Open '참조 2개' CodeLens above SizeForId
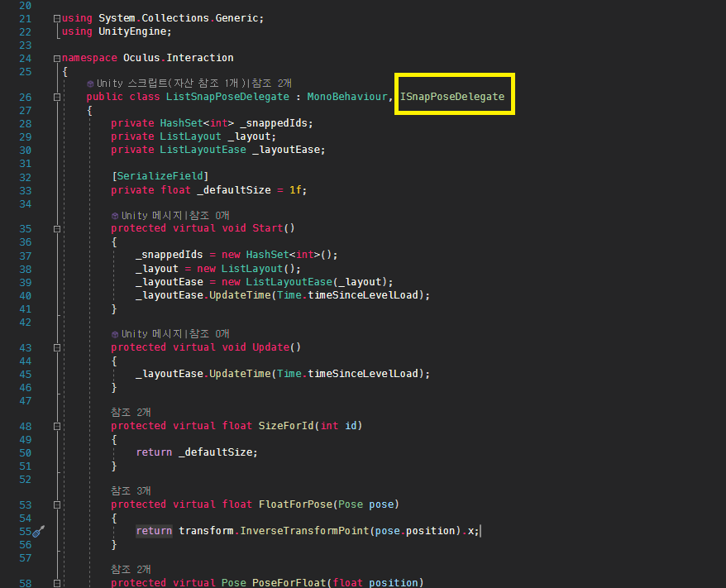Viewport: 726px width, 588px height. 131,412
